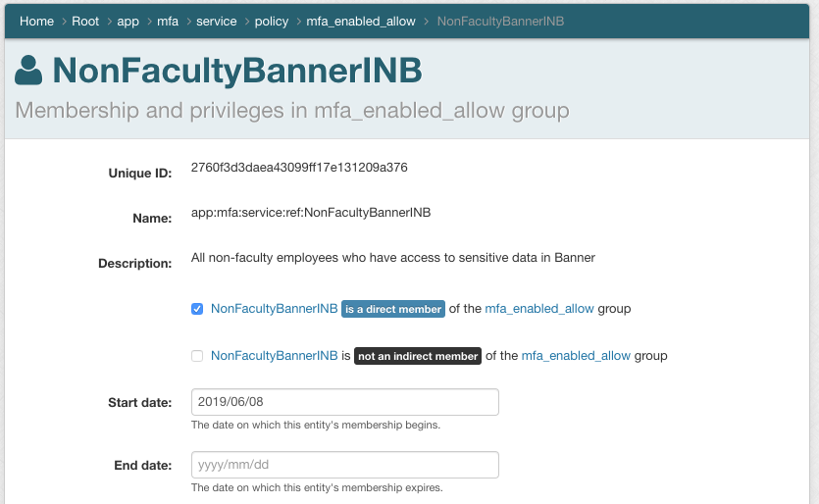This screenshot has width=819, height=504.
Task: Click the "is a direct member" badge
Action: coord(393,309)
